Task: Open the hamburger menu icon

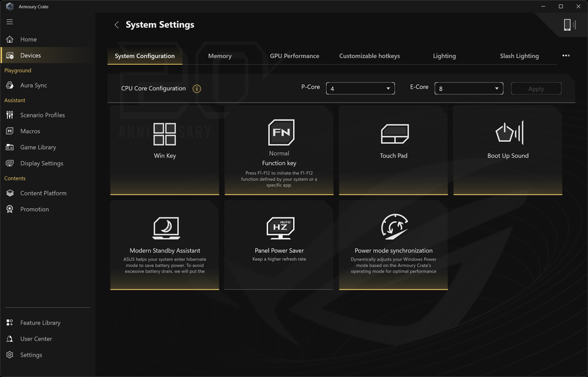Action: click(x=10, y=22)
